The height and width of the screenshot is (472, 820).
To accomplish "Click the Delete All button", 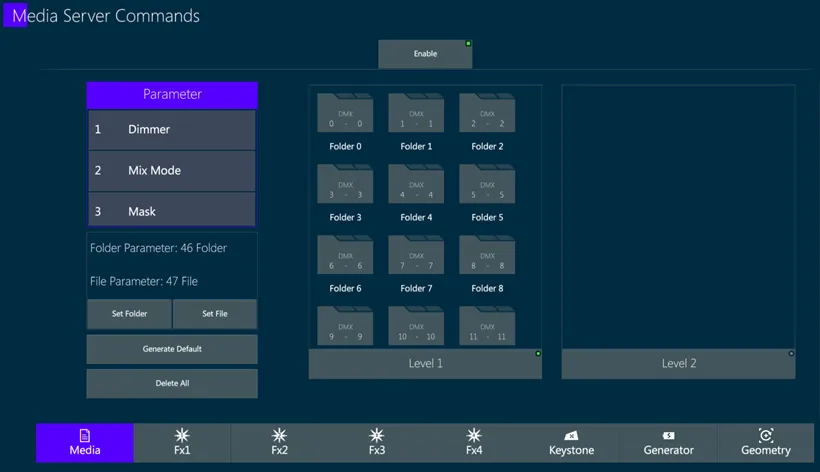I will coord(172,383).
